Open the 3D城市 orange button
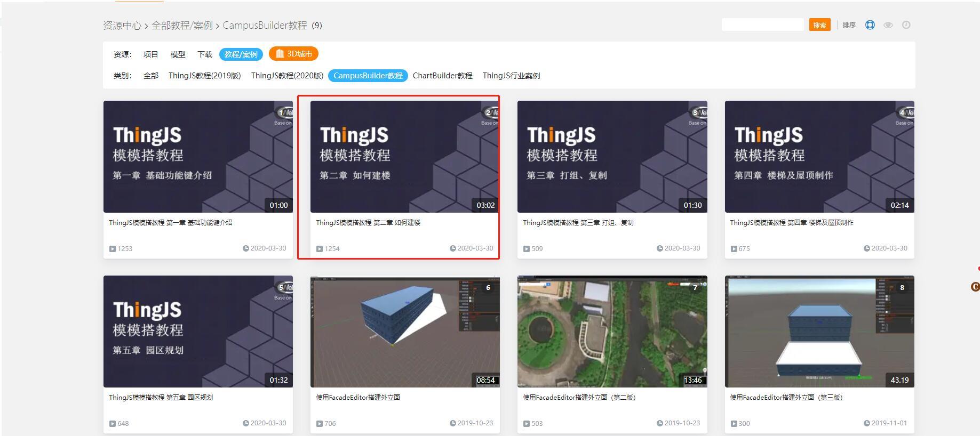The height and width of the screenshot is (436, 980). click(x=293, y=54)
